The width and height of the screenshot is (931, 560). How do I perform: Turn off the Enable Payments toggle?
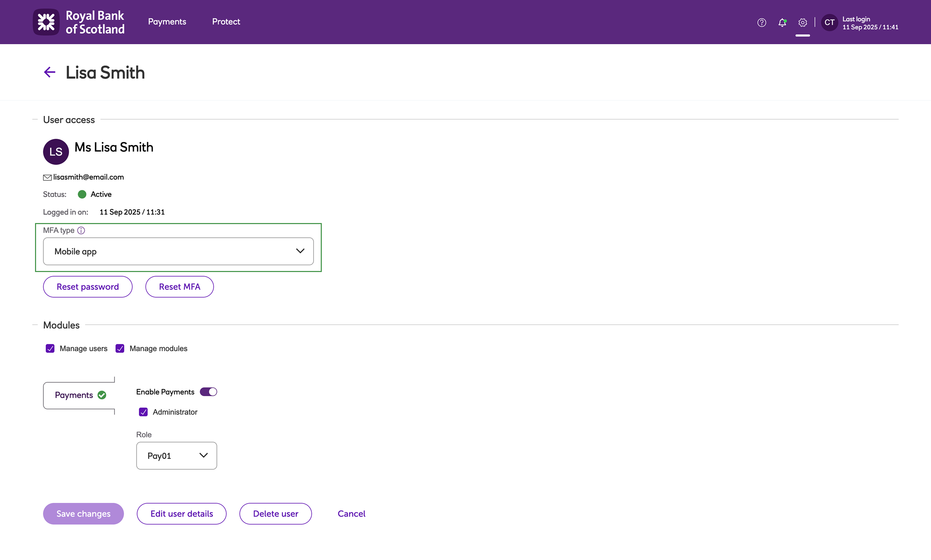209,392
